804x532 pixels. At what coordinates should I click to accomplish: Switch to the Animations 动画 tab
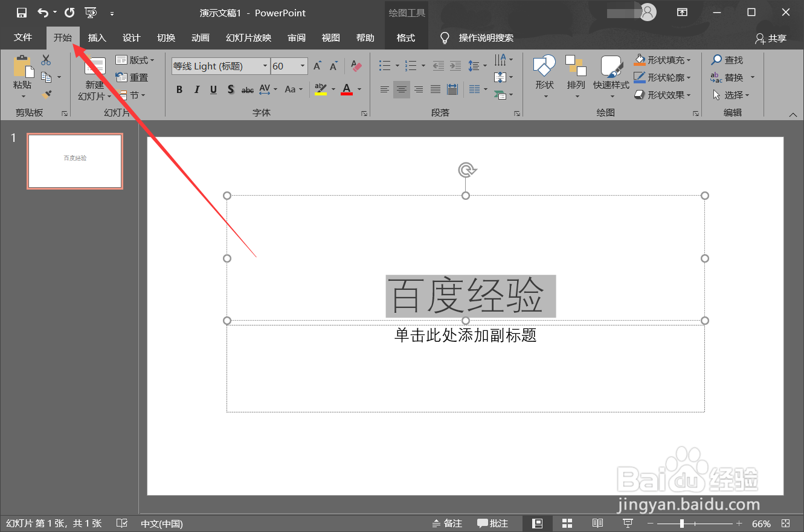[201, 37]
